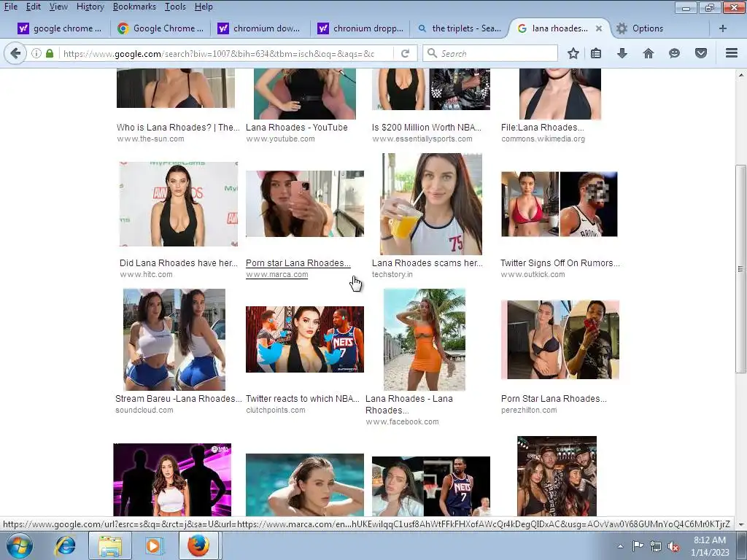Viewport: 747px width, 560px height.
Task: Switch to 'the triplets - Sea...' tab
Action: [460, 28]
